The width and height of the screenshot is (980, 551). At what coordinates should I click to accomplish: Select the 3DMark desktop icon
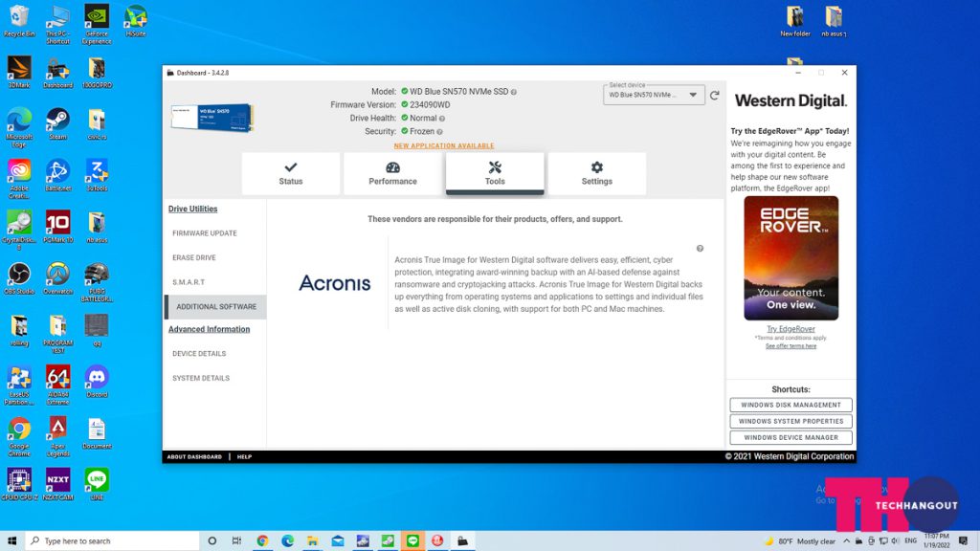[x=19, y=72]
